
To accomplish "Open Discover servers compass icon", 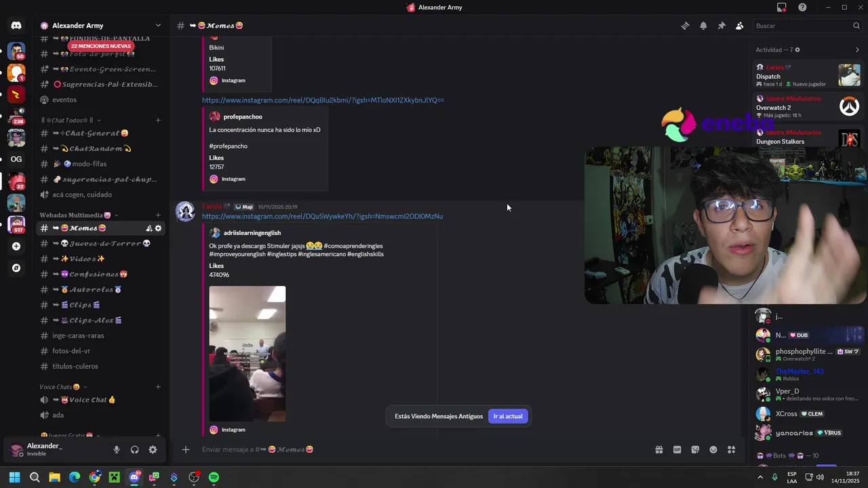I will pyautogui.click(x=16, y=268).
